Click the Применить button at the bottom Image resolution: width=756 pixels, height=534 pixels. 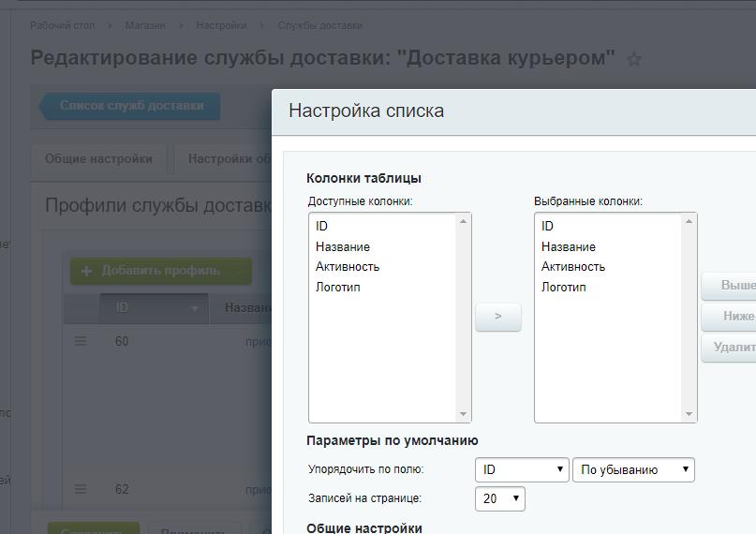tap(195, 528)
